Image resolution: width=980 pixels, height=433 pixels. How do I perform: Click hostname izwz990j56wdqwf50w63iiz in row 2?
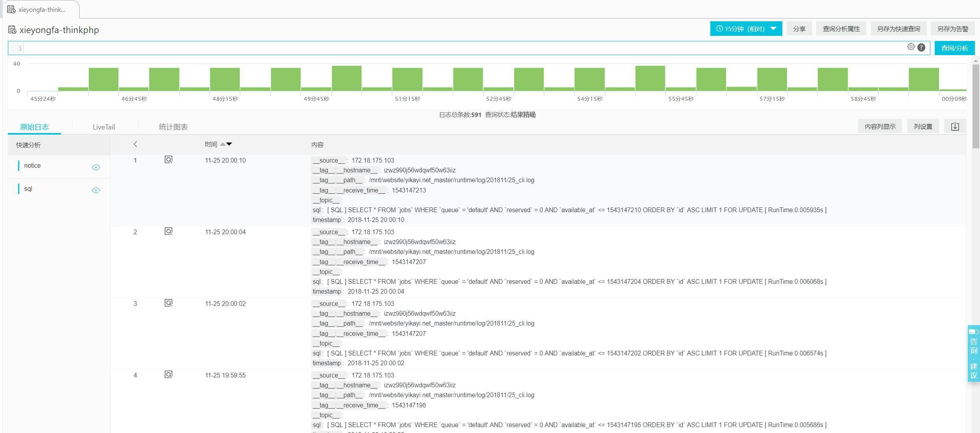(420, 242)
